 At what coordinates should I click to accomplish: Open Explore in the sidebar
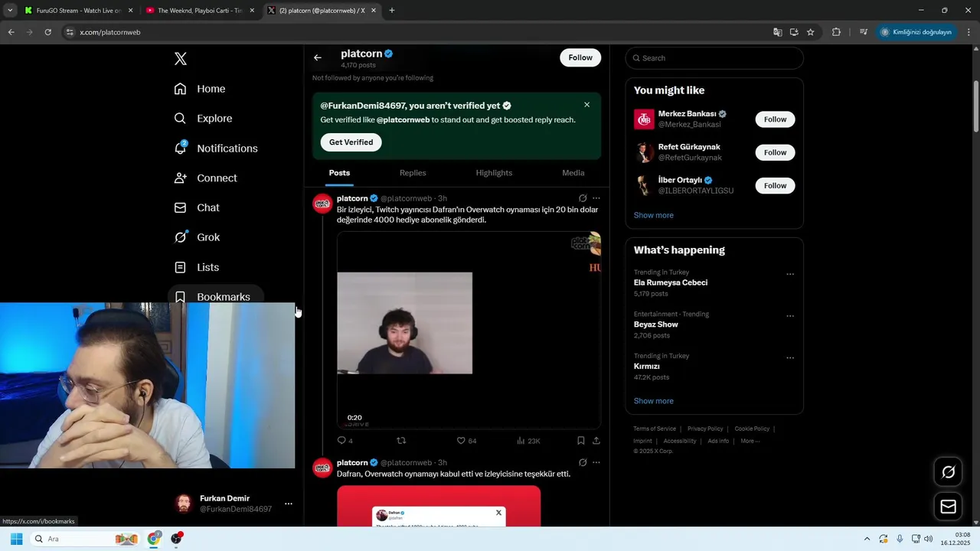pos(203,119)
